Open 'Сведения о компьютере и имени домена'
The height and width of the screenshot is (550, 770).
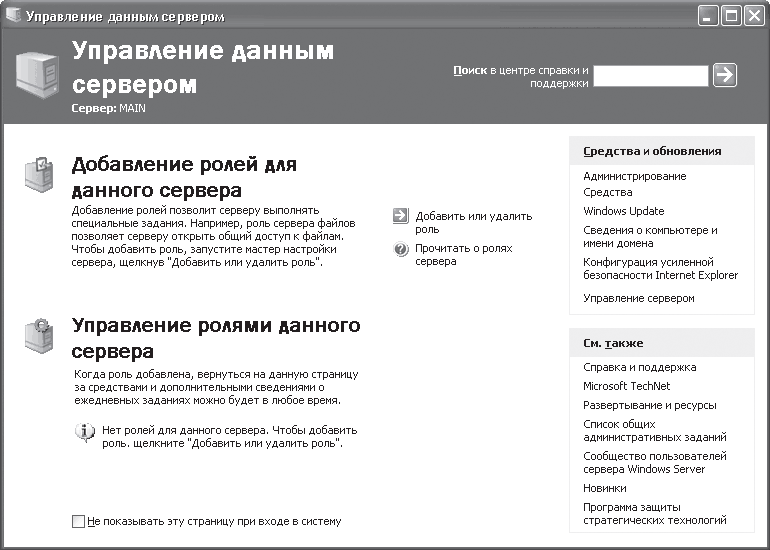pos(650,237)
